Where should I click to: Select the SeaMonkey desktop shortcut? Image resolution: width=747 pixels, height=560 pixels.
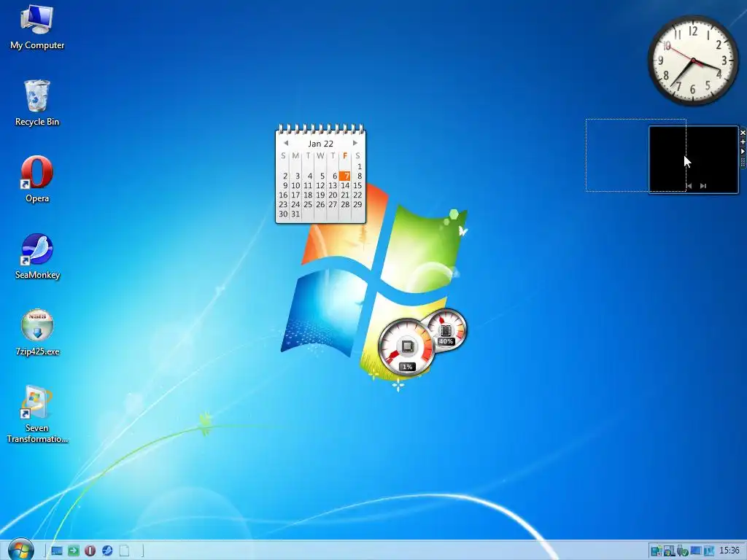(36, 256)
